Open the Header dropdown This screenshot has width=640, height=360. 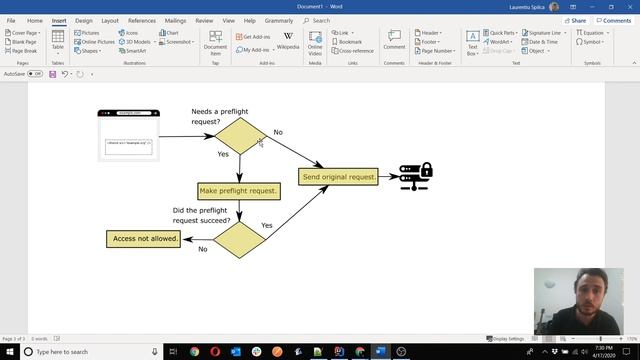(441, 33)
